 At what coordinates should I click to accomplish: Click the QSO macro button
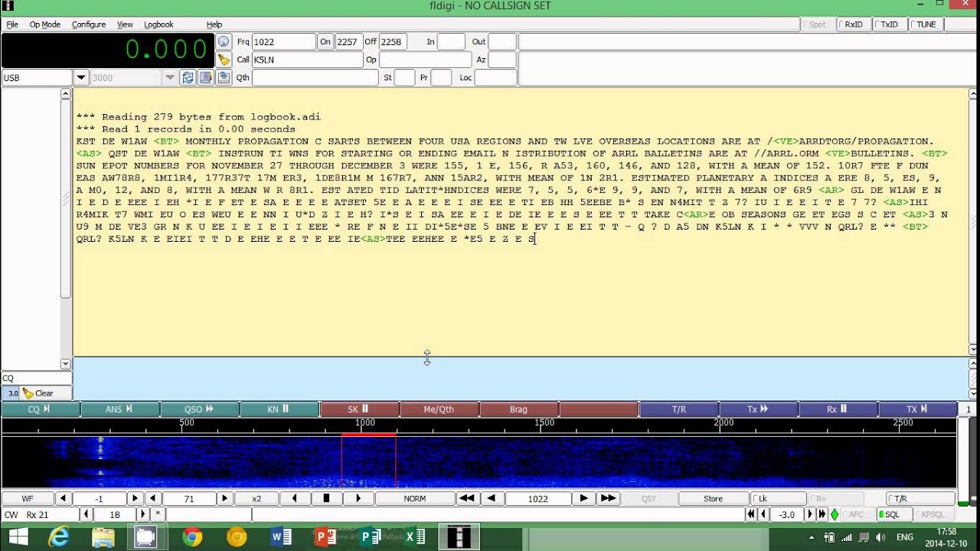(x=200, y=409)
